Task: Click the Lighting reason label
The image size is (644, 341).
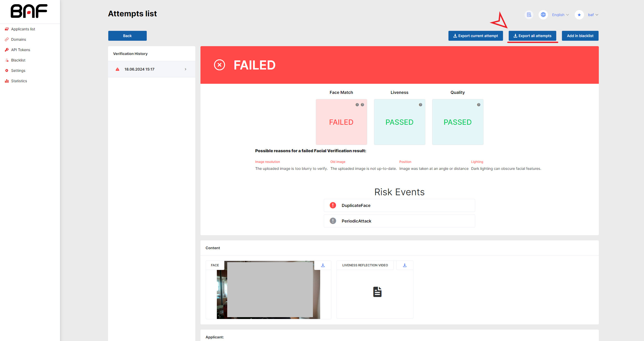Action: tap(477, 162)
